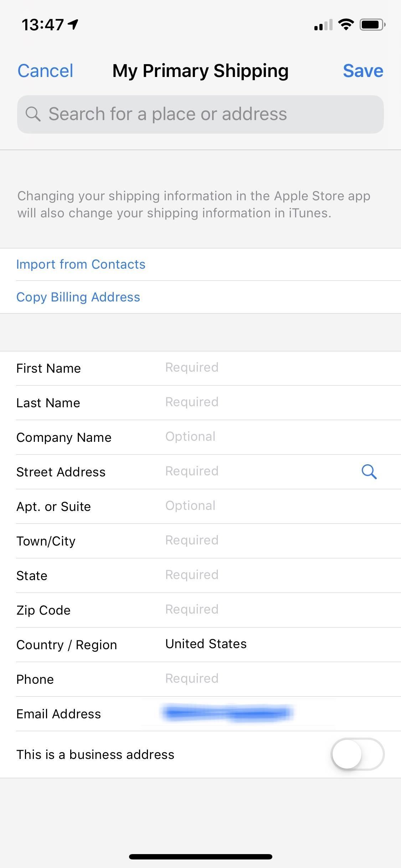Tap the Wi-Fi status icon
The image size is (401, 868).
(x=345, y=25)
